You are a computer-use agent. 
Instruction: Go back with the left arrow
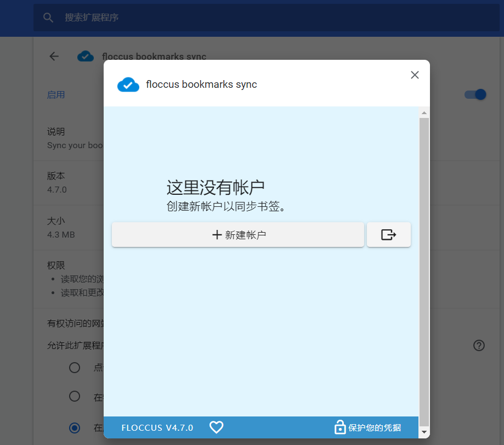click(54, 57)
